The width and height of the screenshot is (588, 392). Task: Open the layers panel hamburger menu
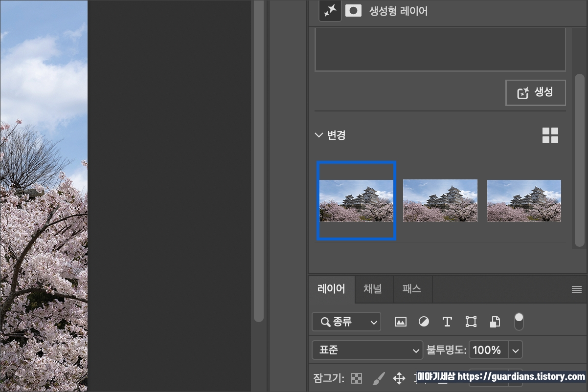coord(577,289)
